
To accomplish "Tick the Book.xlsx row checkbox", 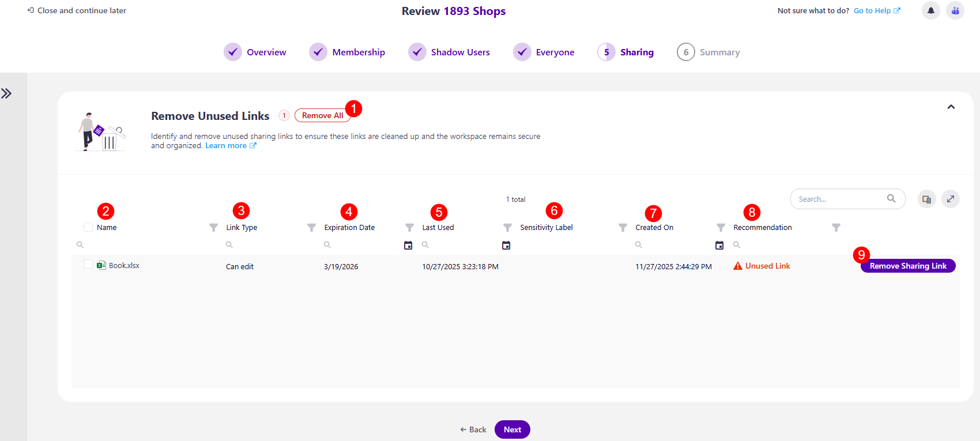I will [x=88, y=264].
